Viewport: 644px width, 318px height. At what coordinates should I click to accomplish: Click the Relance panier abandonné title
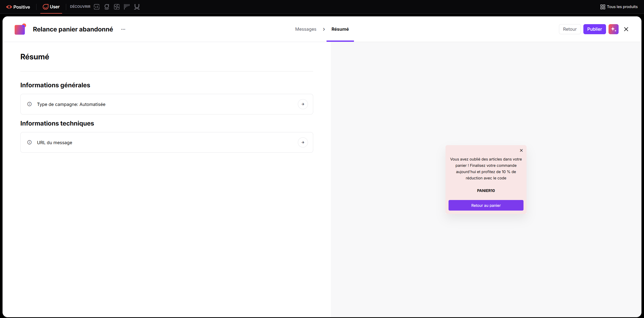73,29
